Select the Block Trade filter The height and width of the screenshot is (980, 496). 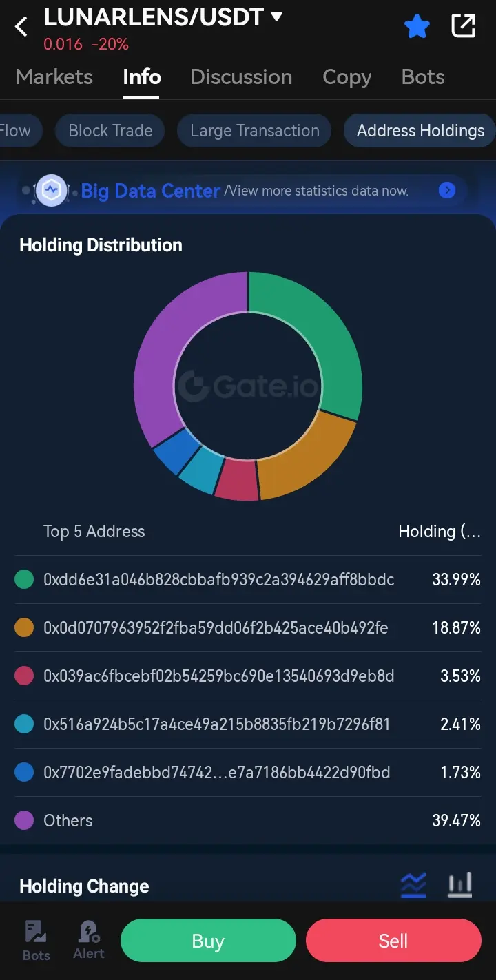pyautogui.click(x=110, y=131)
